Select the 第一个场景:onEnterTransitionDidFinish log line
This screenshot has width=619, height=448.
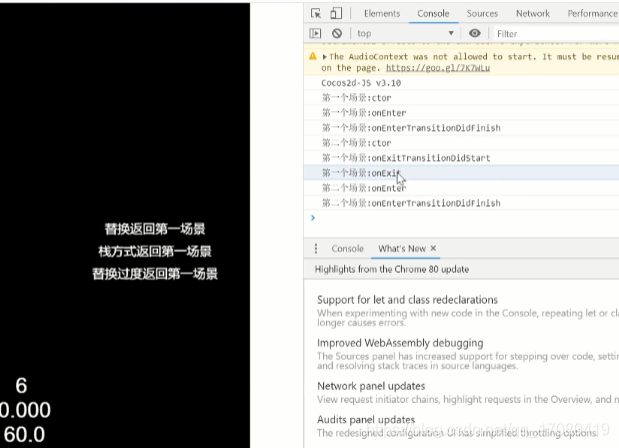pos(461,128)
